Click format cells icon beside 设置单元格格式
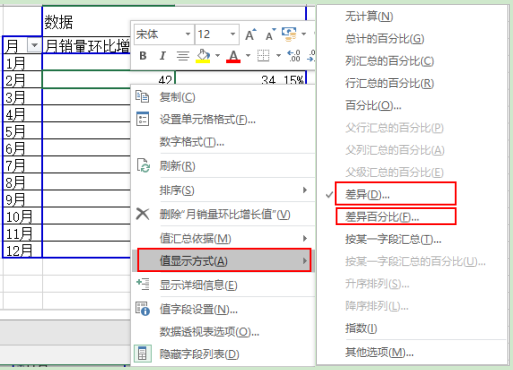Image resolution: width=513 pixels, height=370 pixels. (142, 119)
